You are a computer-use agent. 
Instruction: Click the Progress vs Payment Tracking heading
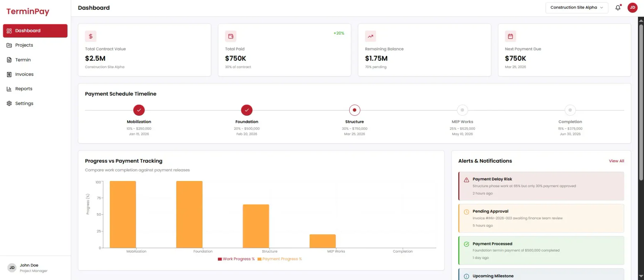pyautogui.click(x=124, y=161)
